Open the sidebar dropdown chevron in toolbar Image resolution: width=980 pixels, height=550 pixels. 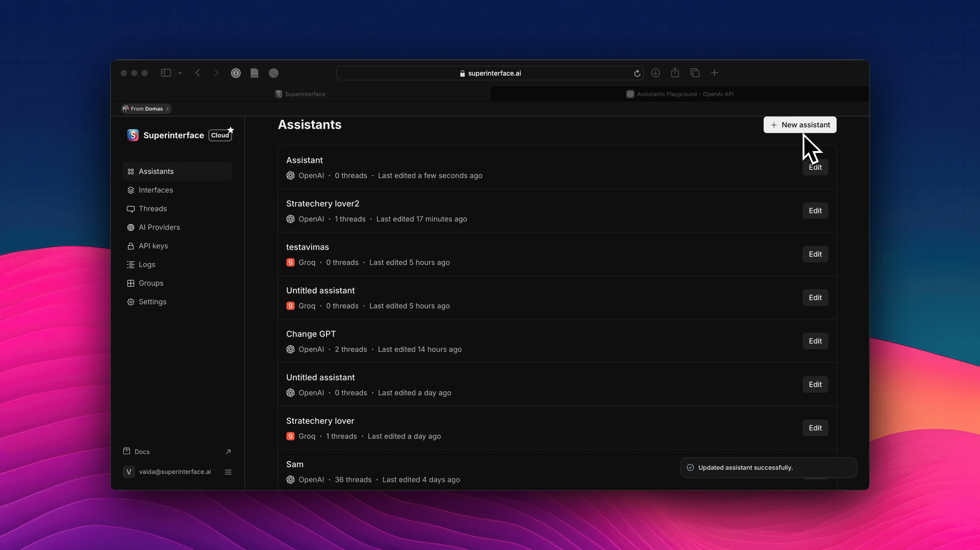pyautogui.click(x=180, y=73)
